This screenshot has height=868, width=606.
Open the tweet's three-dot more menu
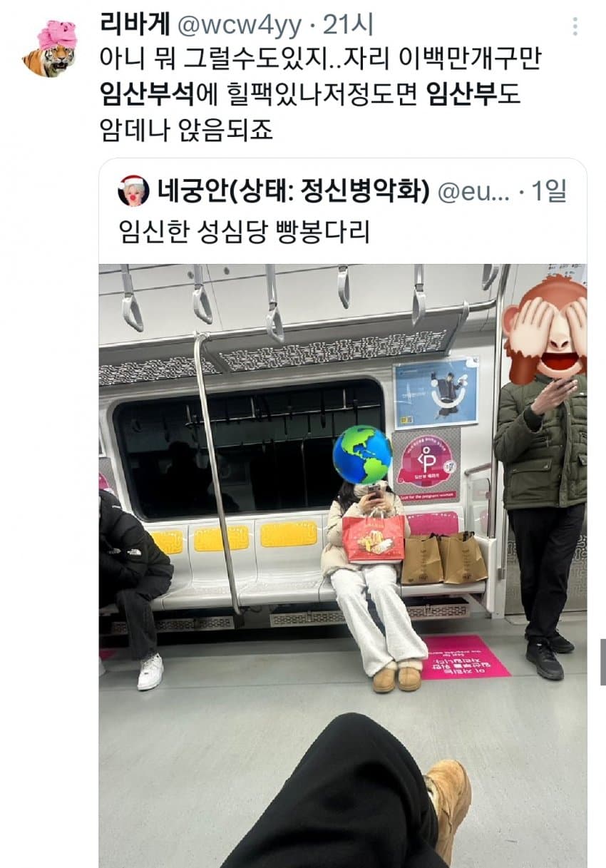click(575, 26)
